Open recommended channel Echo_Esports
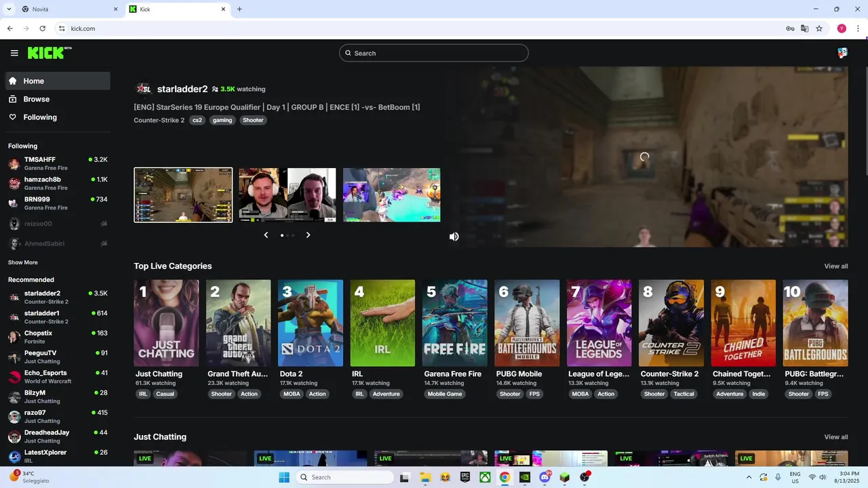Screen dimensions: 868x488 [58, 376]
